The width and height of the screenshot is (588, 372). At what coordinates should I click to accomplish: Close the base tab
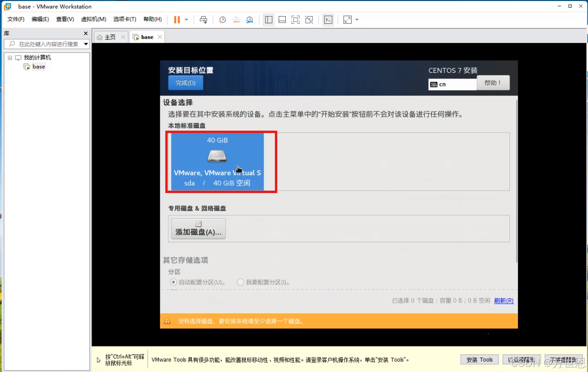160,37
